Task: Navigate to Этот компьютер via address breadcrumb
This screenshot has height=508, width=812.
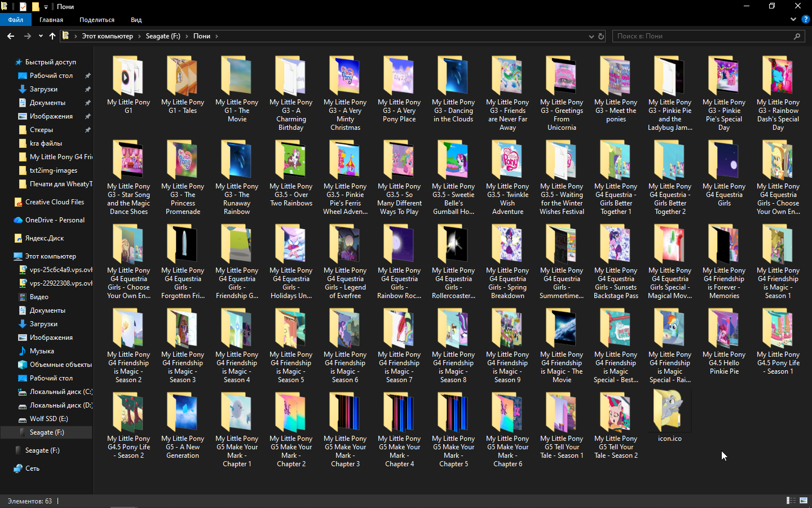Action: (108, 36)
